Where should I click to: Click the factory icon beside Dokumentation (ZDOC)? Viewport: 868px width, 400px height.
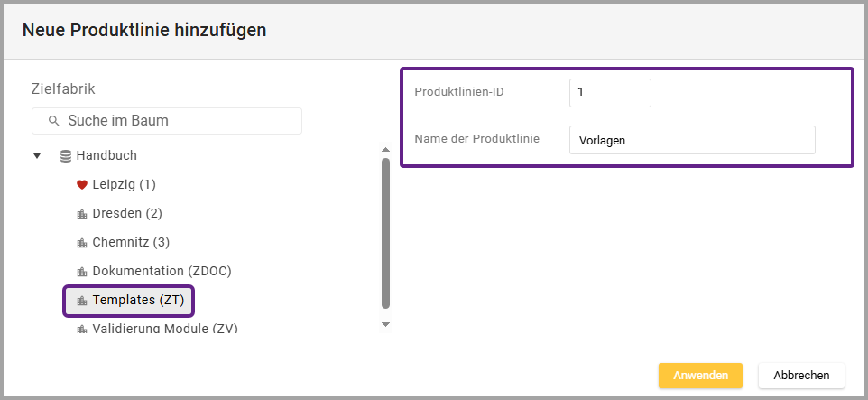[82, 272]
